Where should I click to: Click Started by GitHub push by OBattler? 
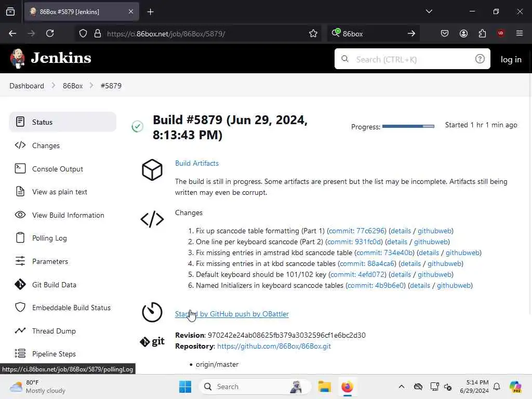(232, 314)
